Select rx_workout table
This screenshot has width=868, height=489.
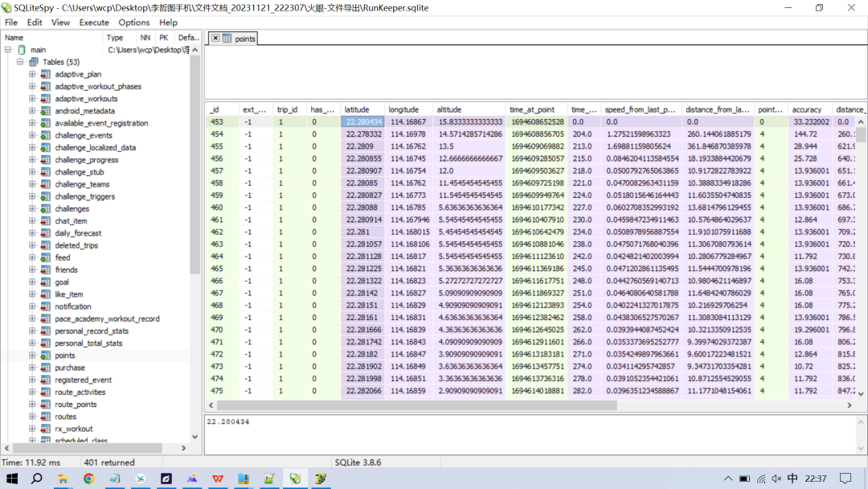74,429
